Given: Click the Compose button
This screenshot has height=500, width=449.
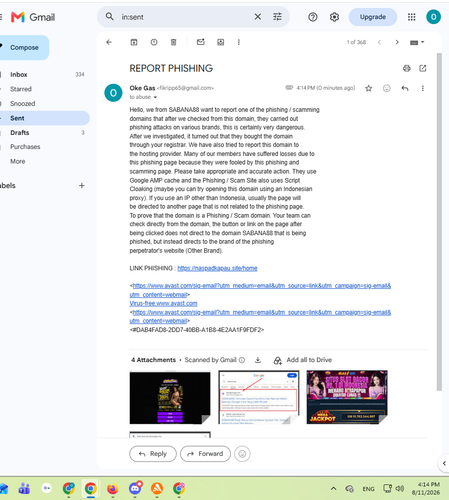Looking at the screenshot, I should pyautogui.click(x=24, y=48).
